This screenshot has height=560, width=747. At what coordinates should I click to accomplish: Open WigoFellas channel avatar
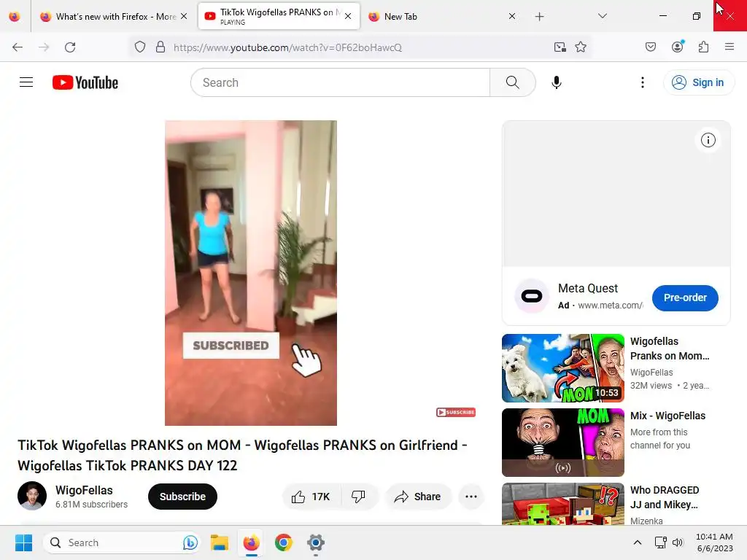click(x=32, y=496)
